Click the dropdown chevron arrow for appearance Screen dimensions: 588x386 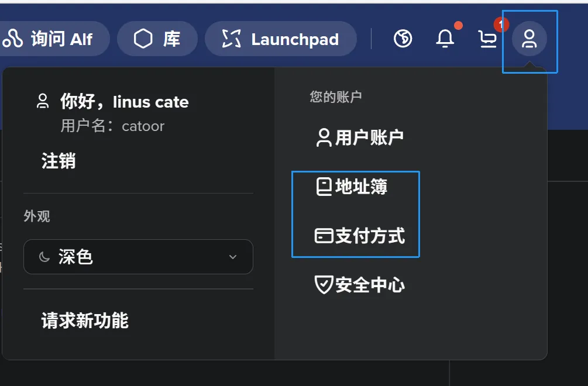click(x=233, y=257)
